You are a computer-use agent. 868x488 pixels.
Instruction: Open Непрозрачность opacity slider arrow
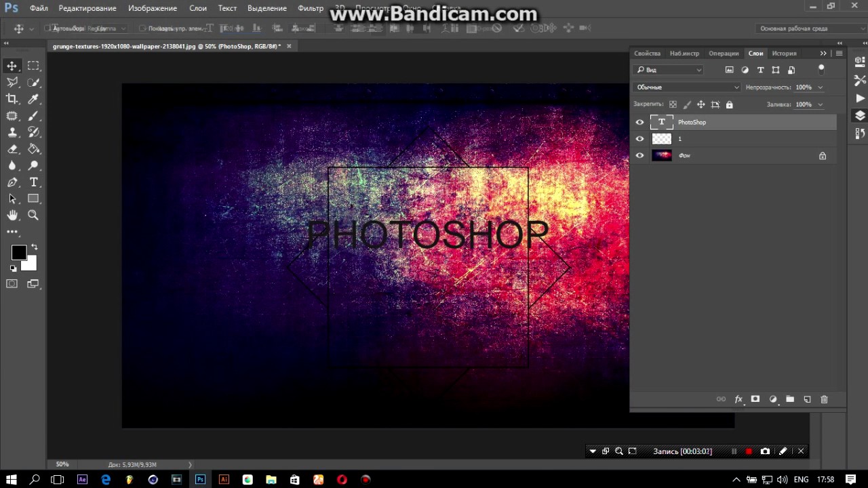[820, 87]
